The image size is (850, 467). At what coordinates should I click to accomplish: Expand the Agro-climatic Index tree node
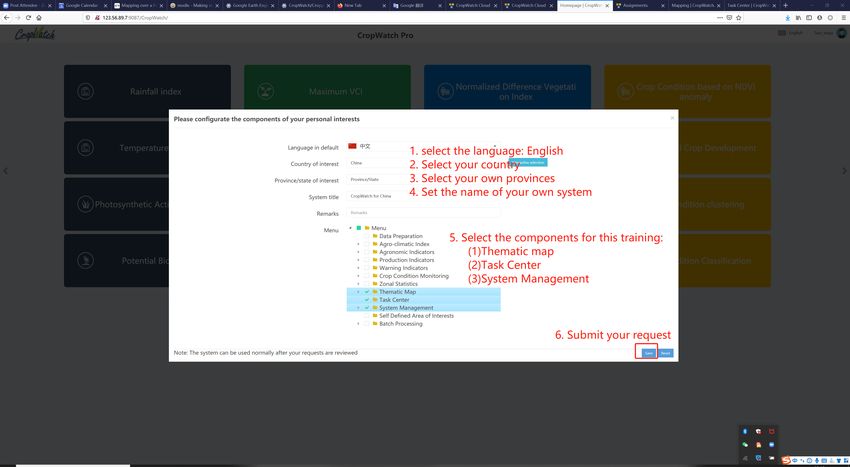pos(358,244)
